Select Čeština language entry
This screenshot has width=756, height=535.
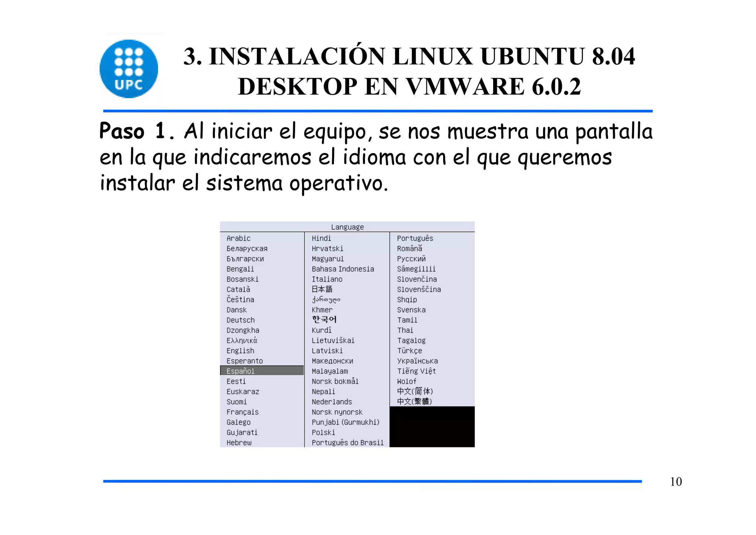click(240, 299)
